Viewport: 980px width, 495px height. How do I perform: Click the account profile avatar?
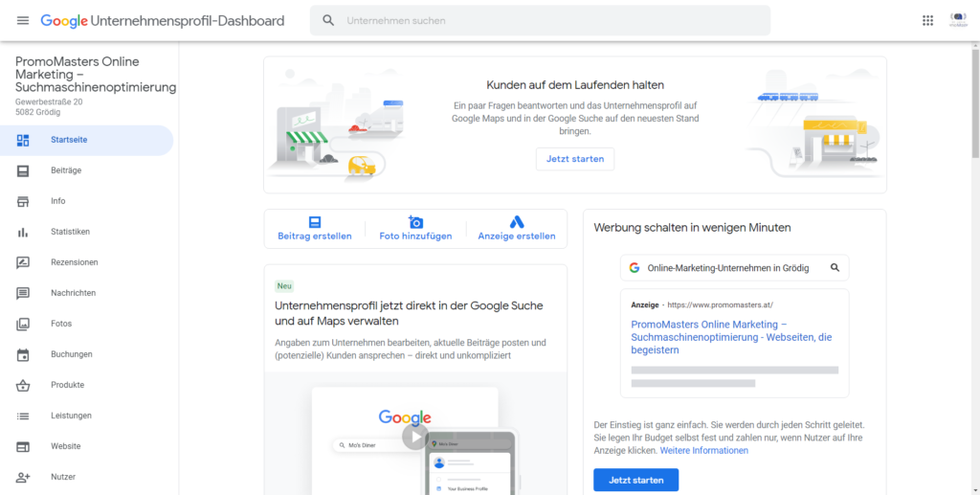[x=958, y=20]
